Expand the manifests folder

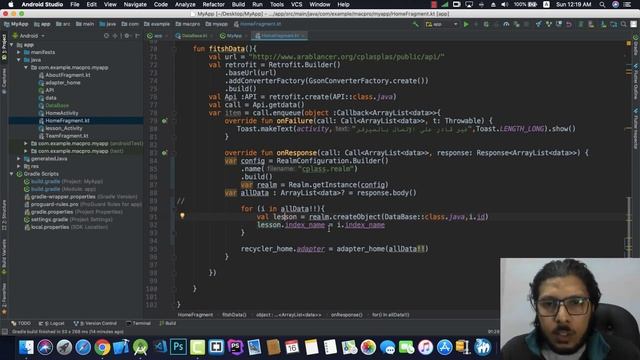tap(19, 52)
